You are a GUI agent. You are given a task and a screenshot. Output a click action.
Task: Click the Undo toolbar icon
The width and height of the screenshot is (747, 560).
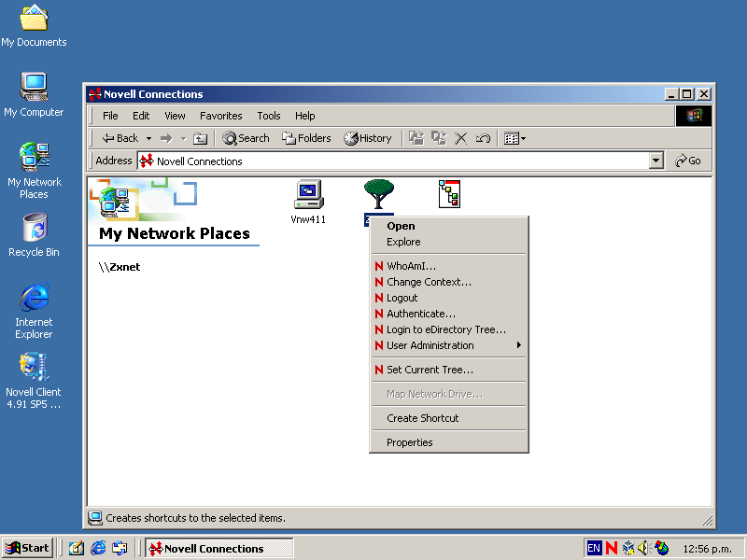click(483, 138)
